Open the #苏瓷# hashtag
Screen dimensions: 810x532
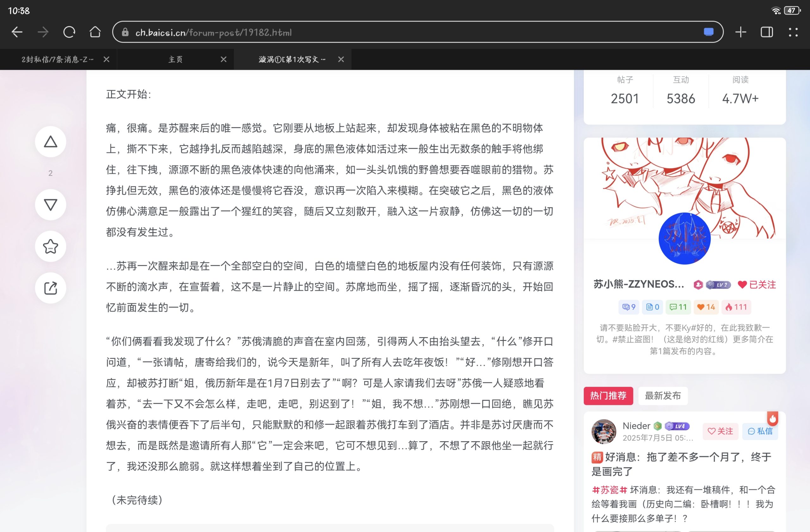tap(609, 490)
